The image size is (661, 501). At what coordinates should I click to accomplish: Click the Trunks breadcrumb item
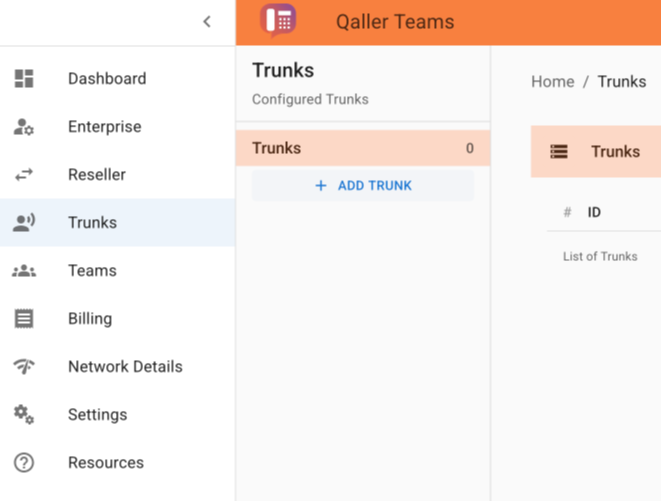click(622, 81)
